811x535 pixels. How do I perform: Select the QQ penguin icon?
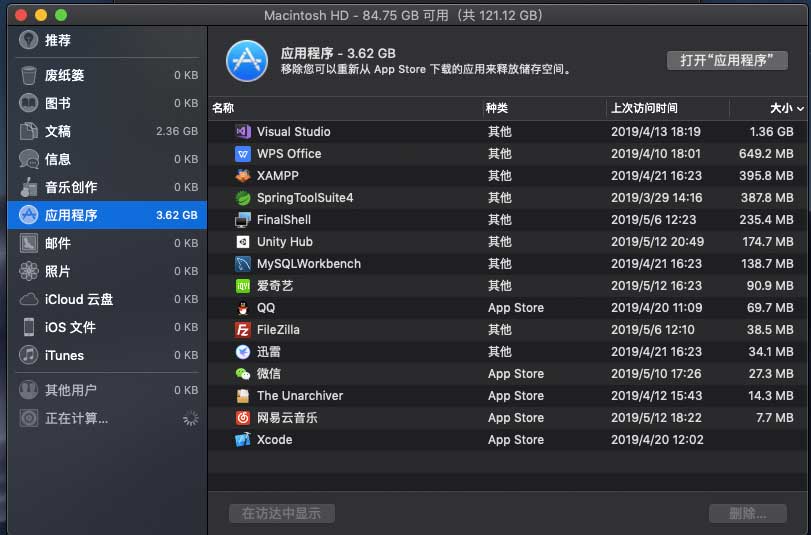(243, 308)
